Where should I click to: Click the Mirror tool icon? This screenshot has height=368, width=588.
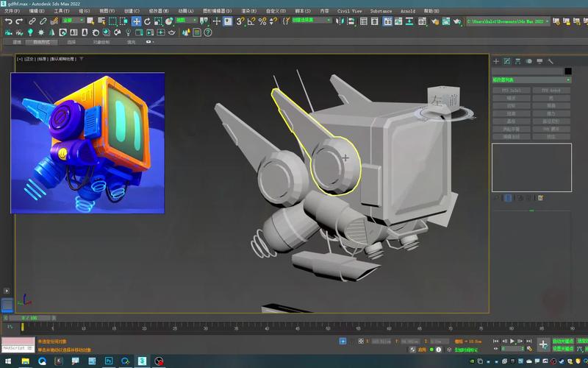[x=340, y=21]
